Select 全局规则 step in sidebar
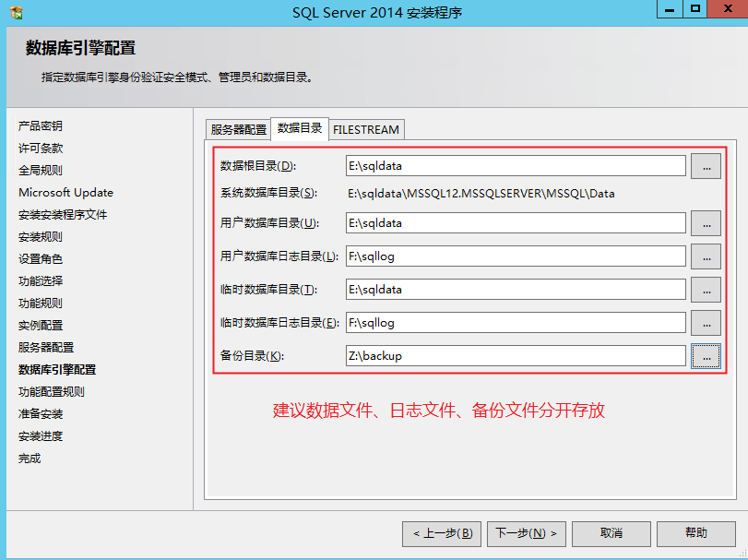This screenshot has width=748, height=560. coord(41,171)
